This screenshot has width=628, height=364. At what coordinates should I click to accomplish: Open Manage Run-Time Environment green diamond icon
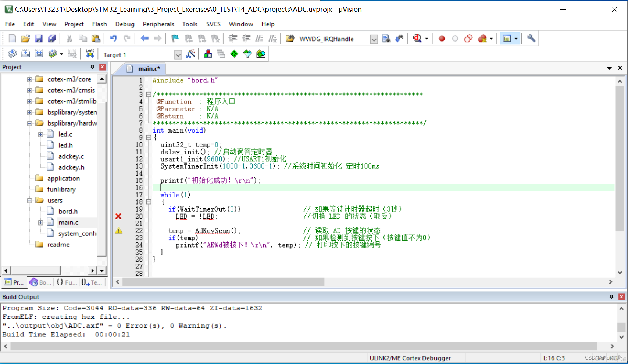(x=234, y=54)
